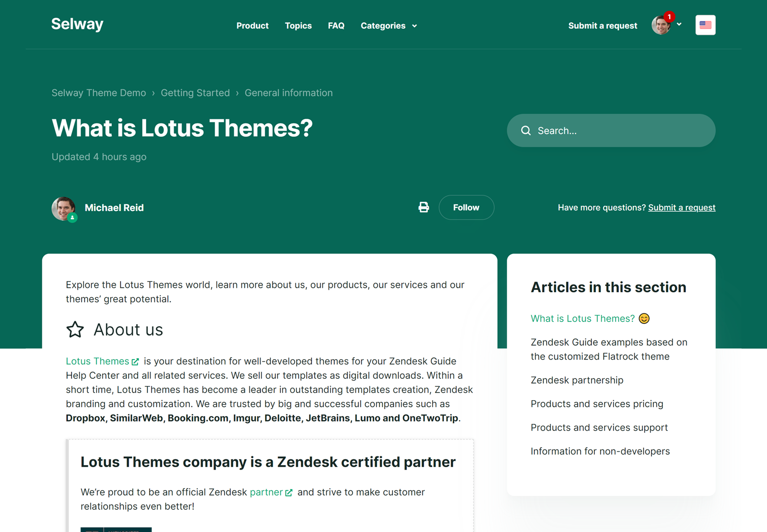Click Submit a request link below search
This screenshot has width=767, height=532.
click(681, 207)
